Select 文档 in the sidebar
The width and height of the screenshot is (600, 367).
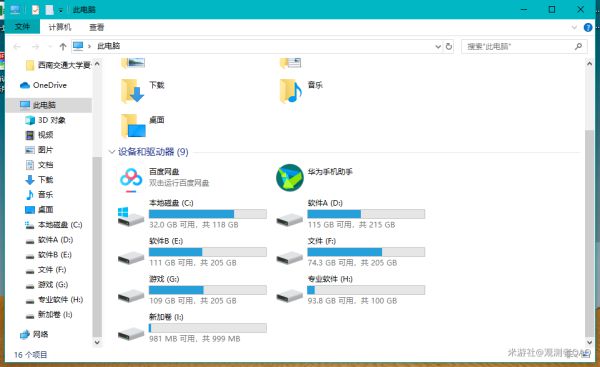[x=45, y=165]
